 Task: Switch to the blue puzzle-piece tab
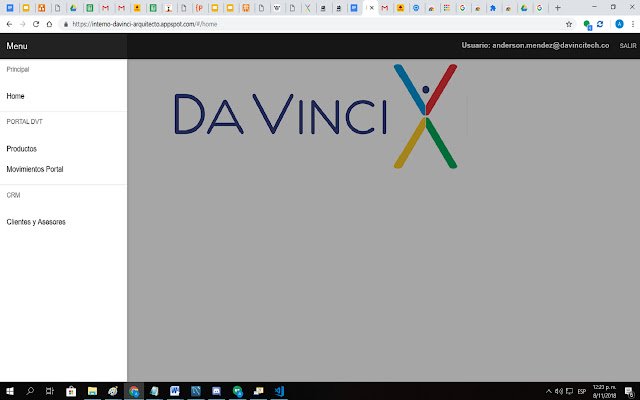[x=493, y=8]
